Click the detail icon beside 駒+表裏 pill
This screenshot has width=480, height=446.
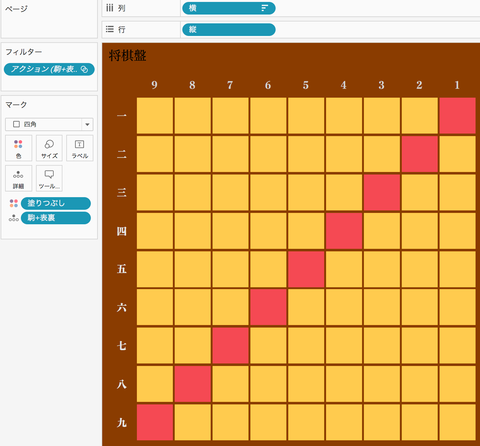14,218
